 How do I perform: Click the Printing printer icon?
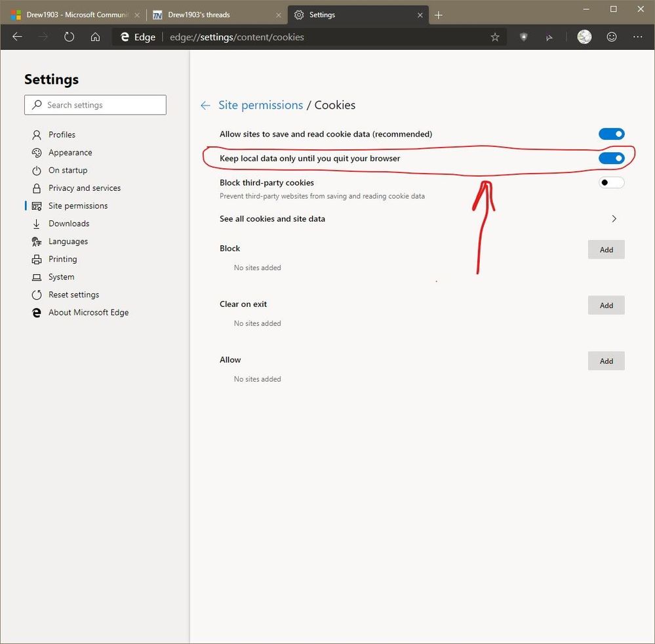click(x=37, y=259)
